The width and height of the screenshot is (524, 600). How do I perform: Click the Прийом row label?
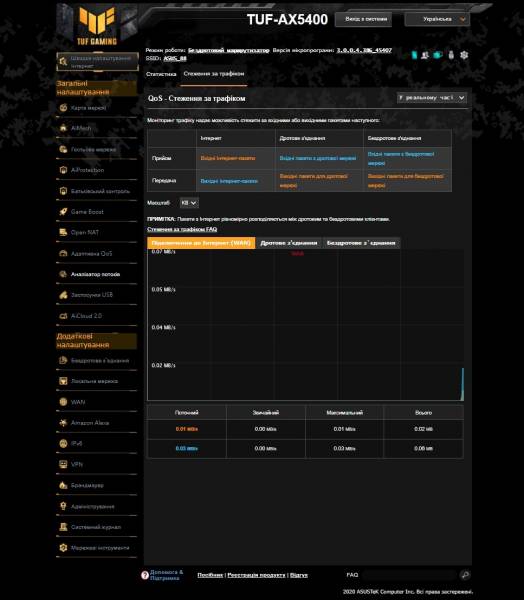[x=162, y=158]
